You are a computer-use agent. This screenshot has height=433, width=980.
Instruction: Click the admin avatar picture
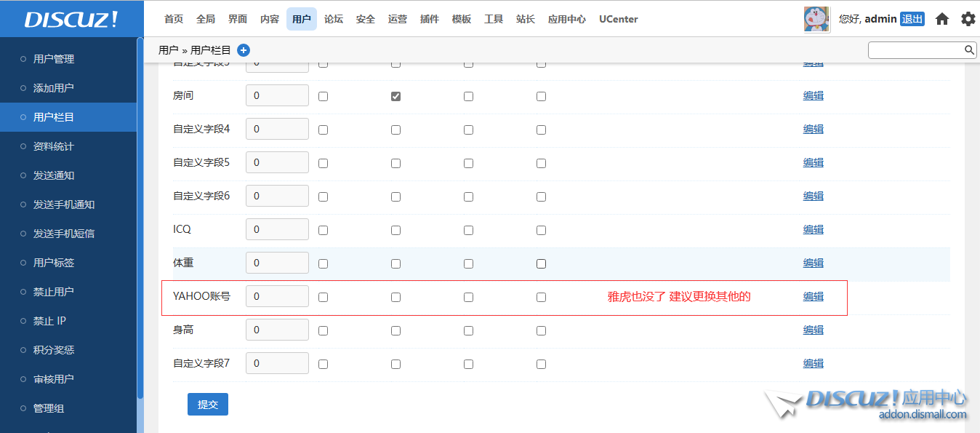tap(817, 19)
